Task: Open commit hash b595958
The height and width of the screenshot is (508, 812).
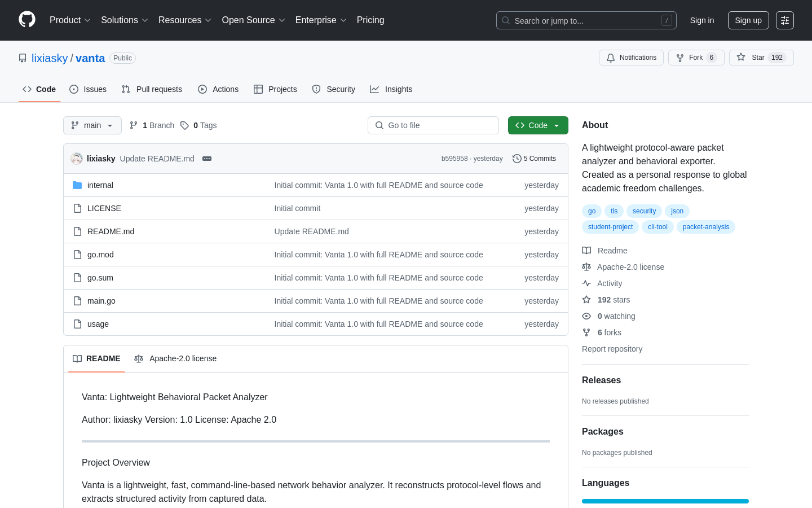Action: [x=454, y=159]
